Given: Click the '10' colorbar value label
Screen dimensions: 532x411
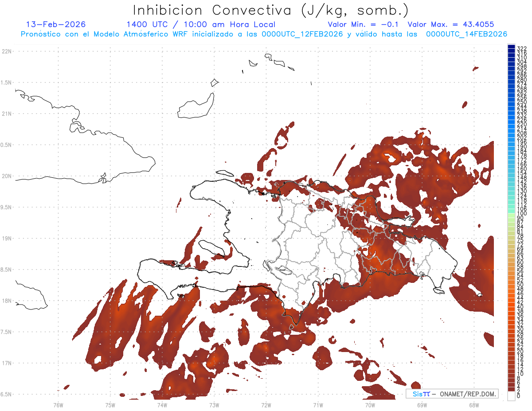Looking at the screenshot, I should [520, 374].
